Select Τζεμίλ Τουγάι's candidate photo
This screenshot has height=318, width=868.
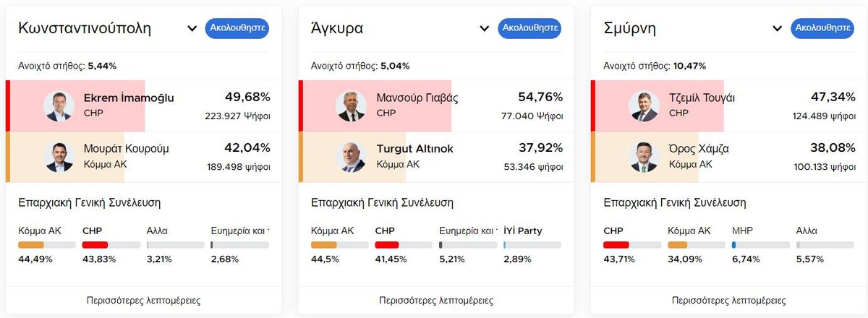point(643,106)
